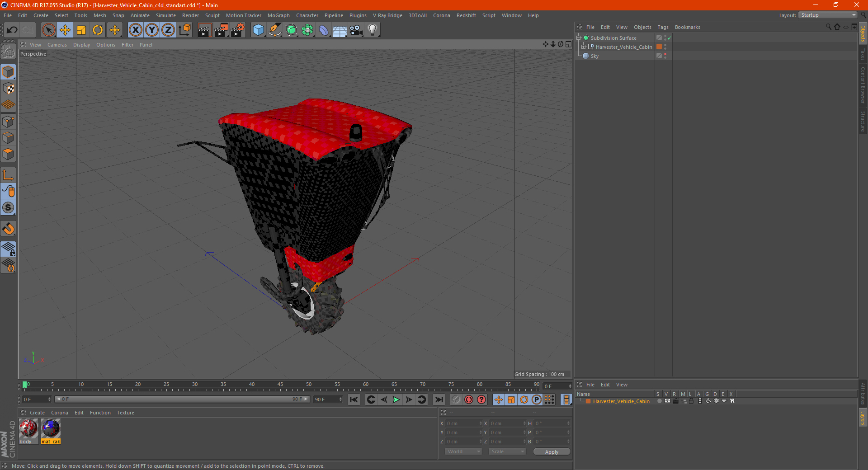The height and width of the screenshot is (470, 868).
Task: Open the Content Browser side tab
Action: pos(863,85)
